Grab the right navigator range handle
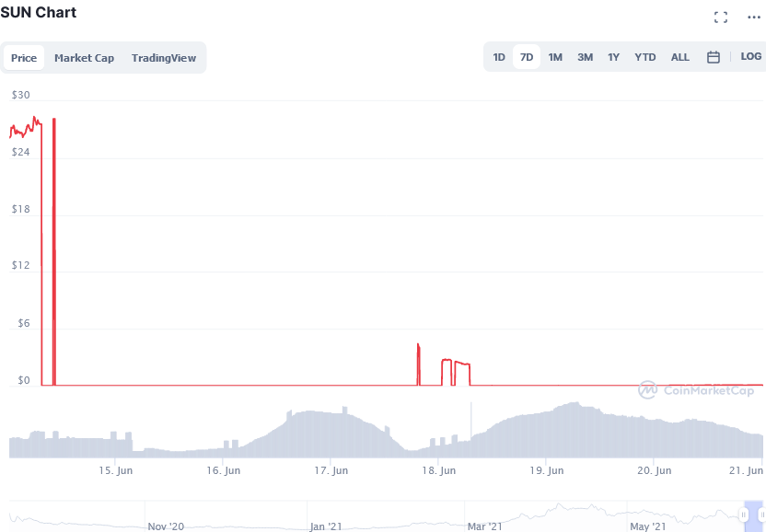This screenshot has width=766, height=532. click(762, 515)
